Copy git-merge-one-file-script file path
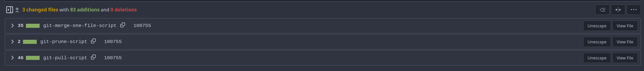 [x=122, y=25]
